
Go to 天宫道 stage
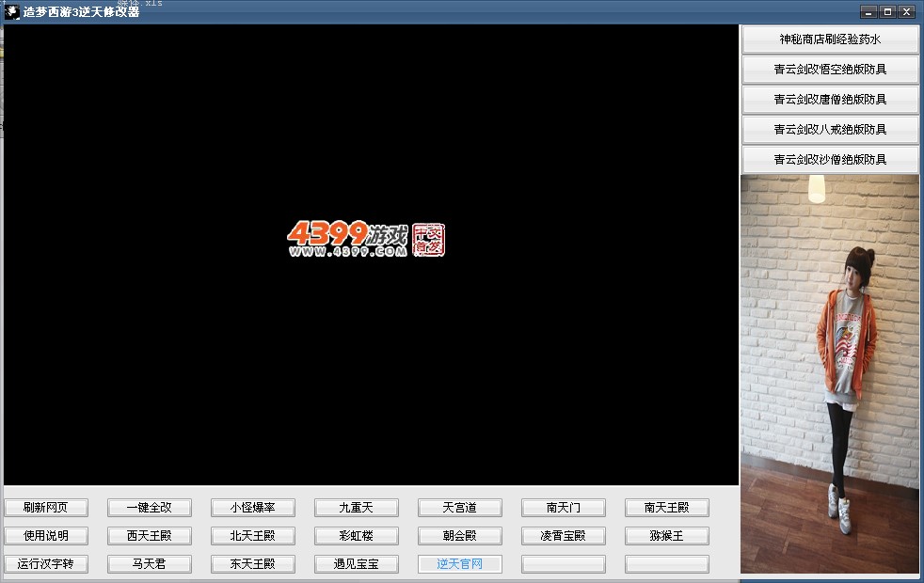[x=459, y=508]
